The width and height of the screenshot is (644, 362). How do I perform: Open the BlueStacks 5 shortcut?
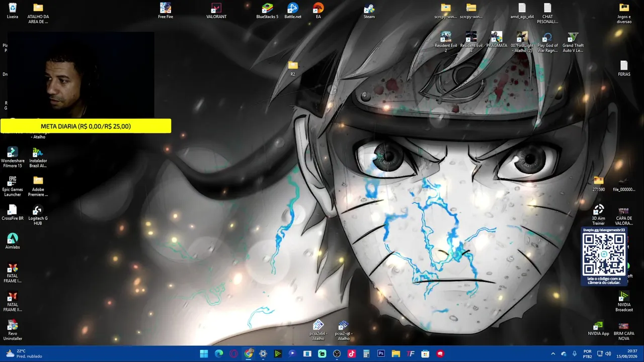point(267,11)
